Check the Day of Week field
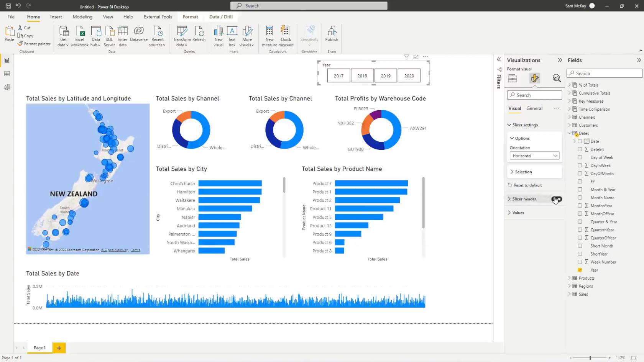 (x=580, y=157)
